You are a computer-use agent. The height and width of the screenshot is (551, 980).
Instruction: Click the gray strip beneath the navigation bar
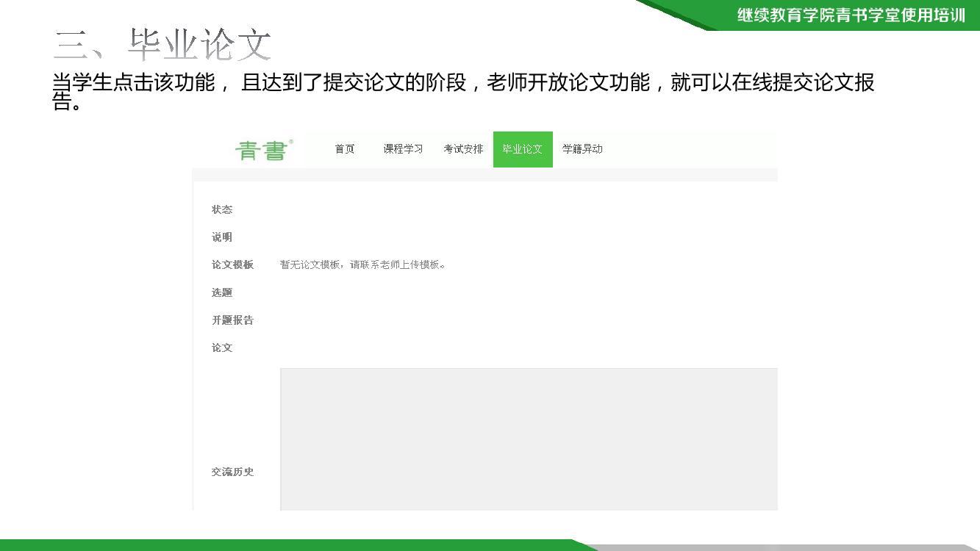tap(484, 175)
